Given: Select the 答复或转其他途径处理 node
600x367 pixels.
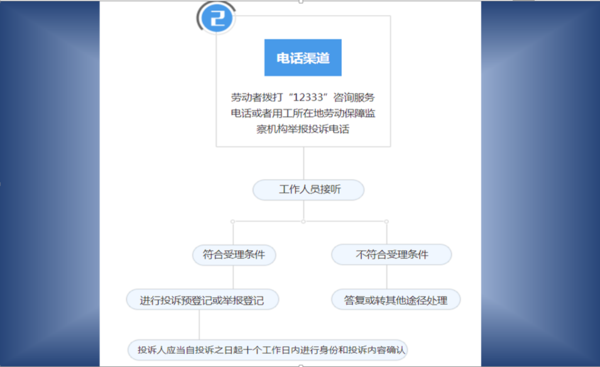Looking at the screenshot, I should tap(396, 300).
